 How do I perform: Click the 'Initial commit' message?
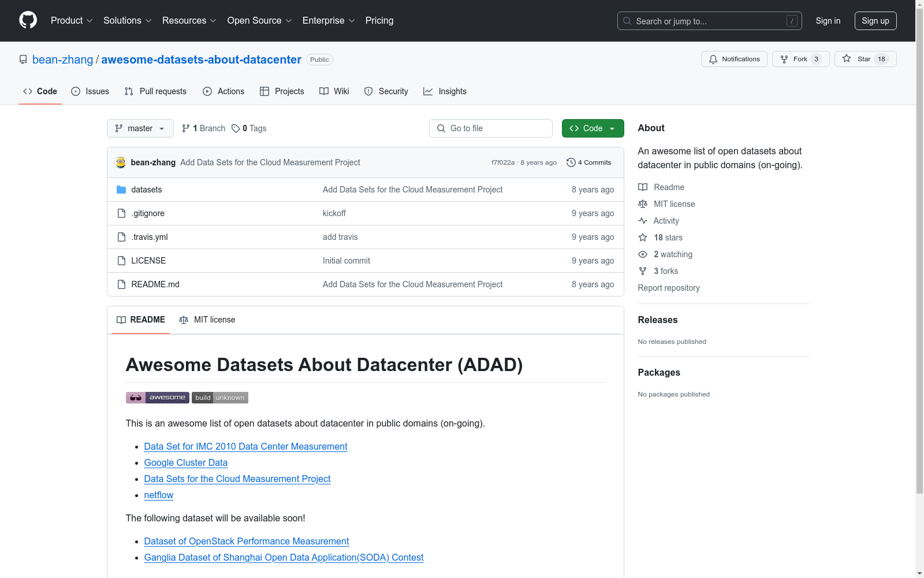click(x=346, y=261)
